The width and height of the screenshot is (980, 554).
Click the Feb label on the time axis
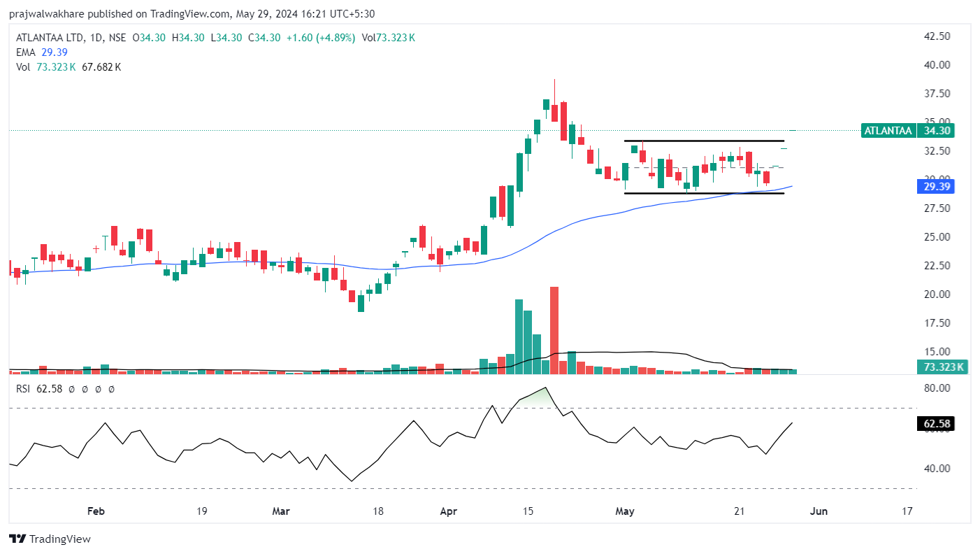tap(96, 511)
